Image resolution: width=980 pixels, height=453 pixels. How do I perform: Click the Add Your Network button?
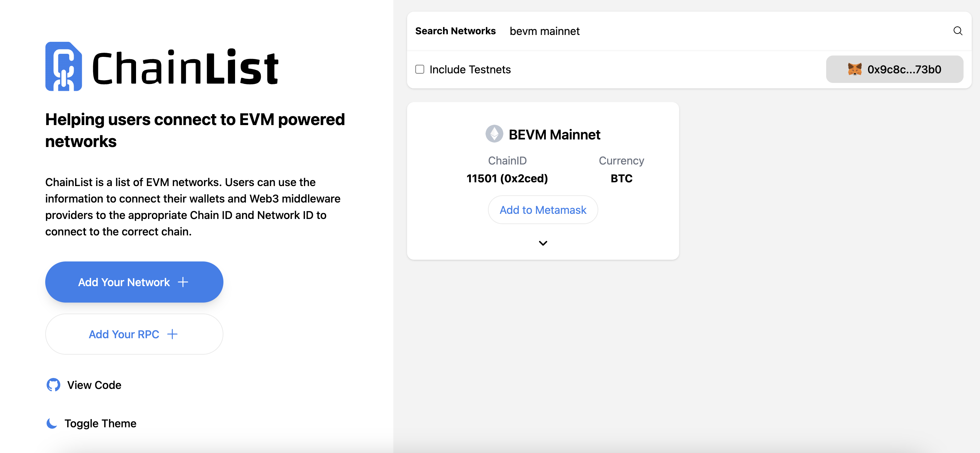[134, 282]
